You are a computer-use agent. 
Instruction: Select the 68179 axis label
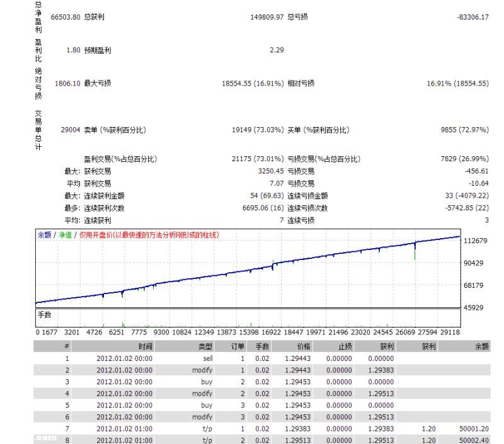[x=474, y=285]
